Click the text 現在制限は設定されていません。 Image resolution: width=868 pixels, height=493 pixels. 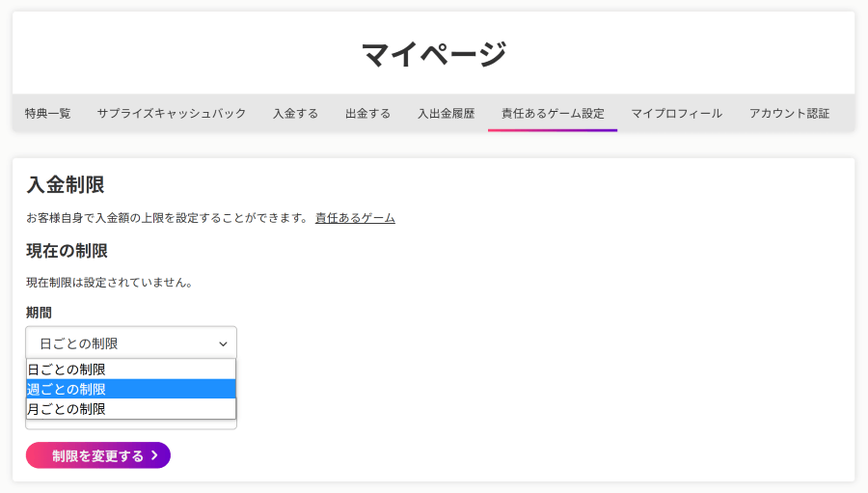click(110, 283)
